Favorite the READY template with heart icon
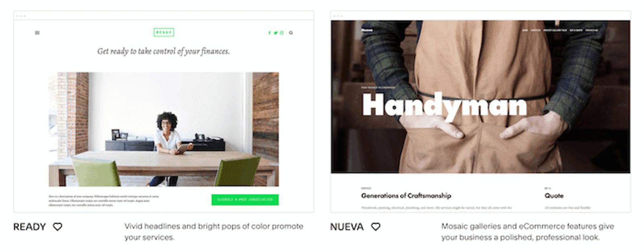Screen dimensions: 644x252 58,227
